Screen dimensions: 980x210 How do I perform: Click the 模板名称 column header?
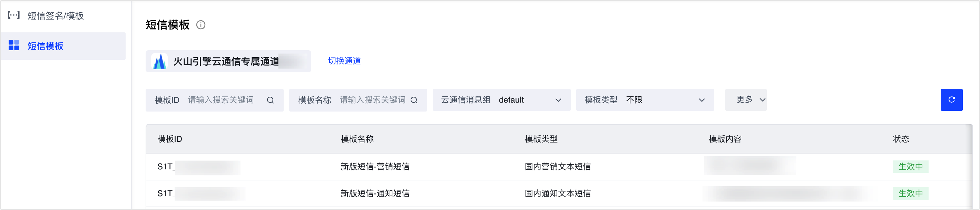click(357, 139)
